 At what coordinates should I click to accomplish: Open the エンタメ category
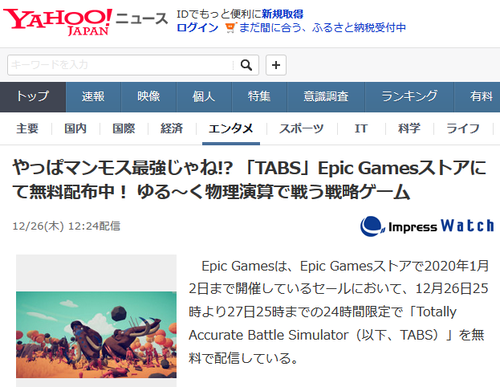[231, 129]
